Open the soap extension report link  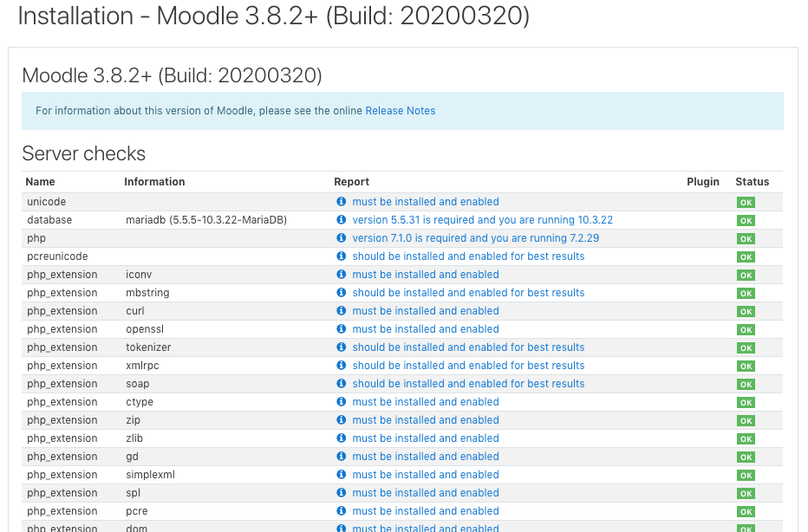pos(468,384)
